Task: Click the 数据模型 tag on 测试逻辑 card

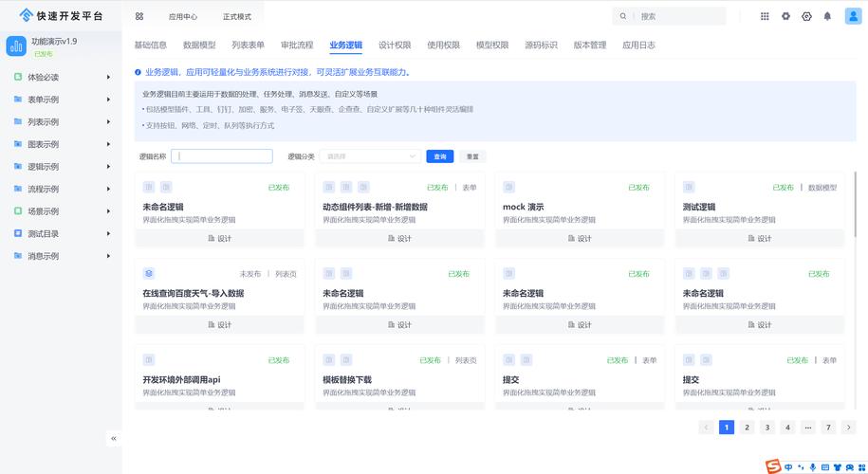Action: (822, 188)
